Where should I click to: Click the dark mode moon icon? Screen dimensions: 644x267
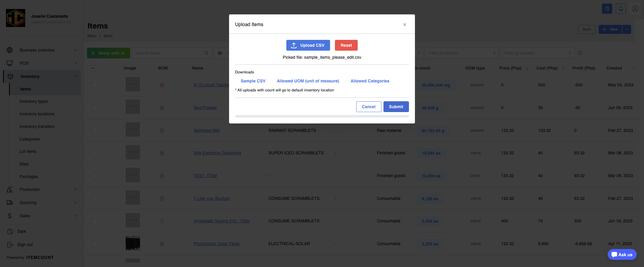click(x=607, y=9)
